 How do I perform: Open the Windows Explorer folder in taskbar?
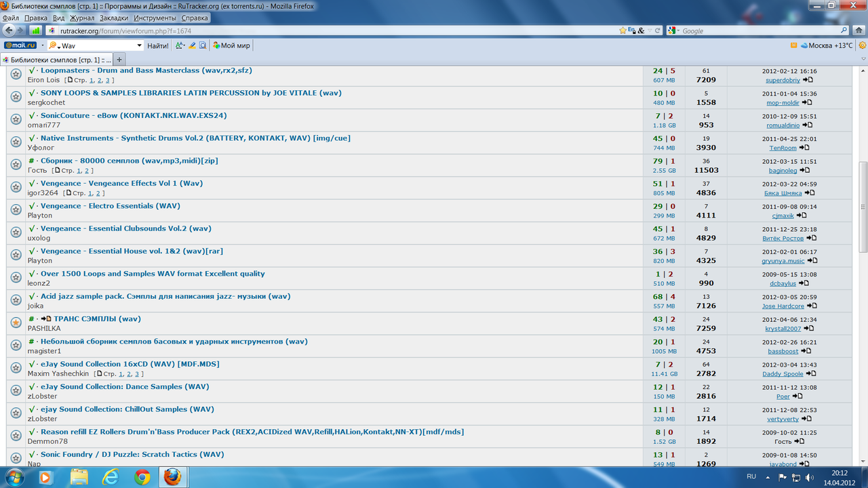(x=79, y=477)
